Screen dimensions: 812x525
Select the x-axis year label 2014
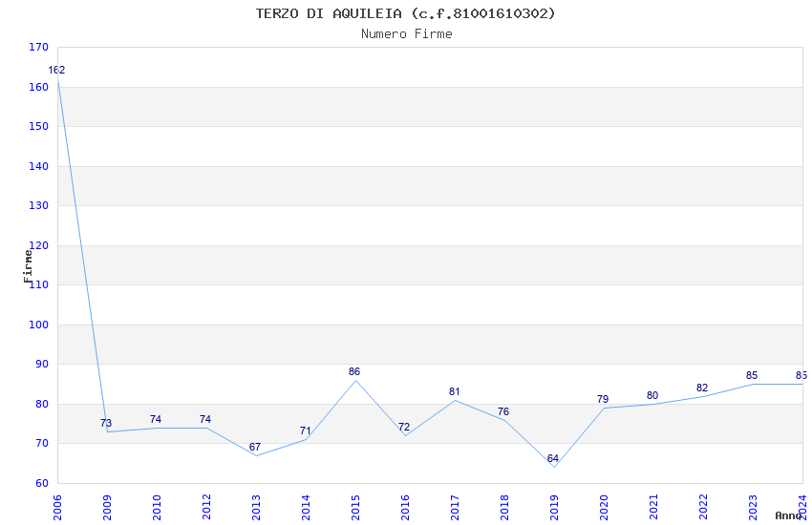click(306, 507)
